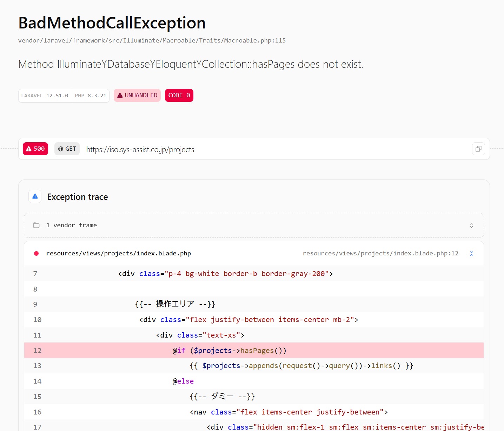Open the index.blade.php:12 file path link
This screenshot has width=504, height=431.
tap(380, 254)
